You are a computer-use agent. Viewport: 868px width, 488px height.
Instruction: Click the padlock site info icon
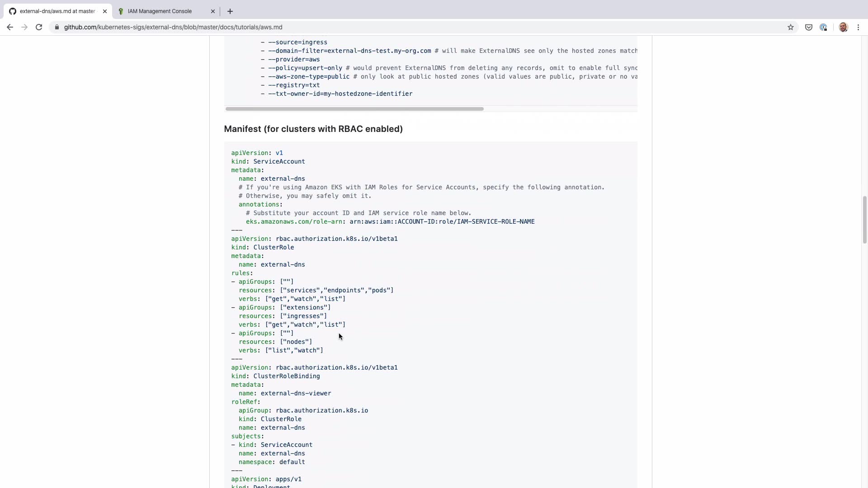(57, 27)
